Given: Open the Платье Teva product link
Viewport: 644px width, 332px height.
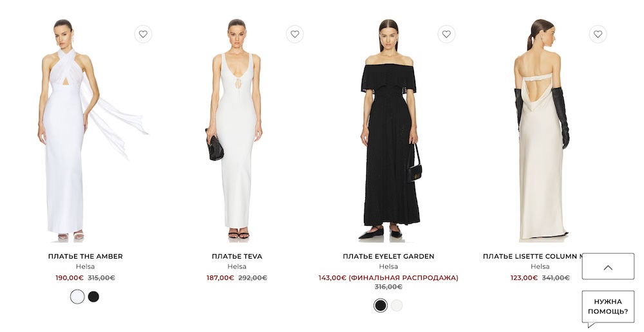Looking at the screenshot, I should (237, 257).
